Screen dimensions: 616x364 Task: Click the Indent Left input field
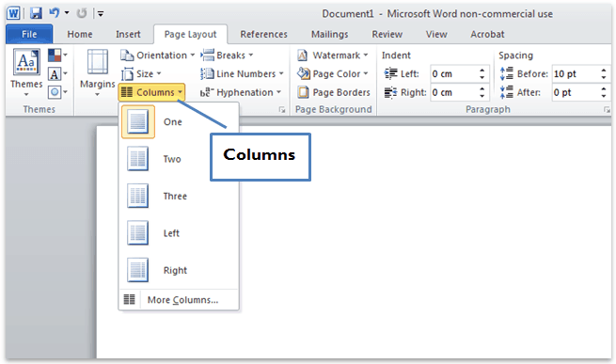[453, 74]
